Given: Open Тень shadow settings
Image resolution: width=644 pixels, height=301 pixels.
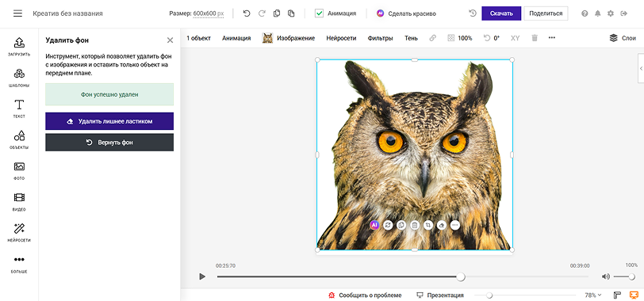Looking at the screenshot, I should [x=411, y=38].
